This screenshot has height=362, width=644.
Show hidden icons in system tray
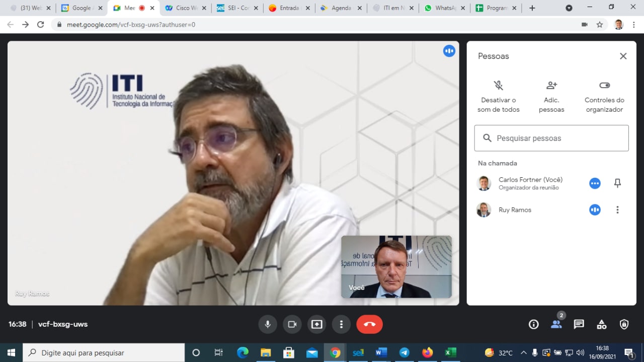point(523,352)
